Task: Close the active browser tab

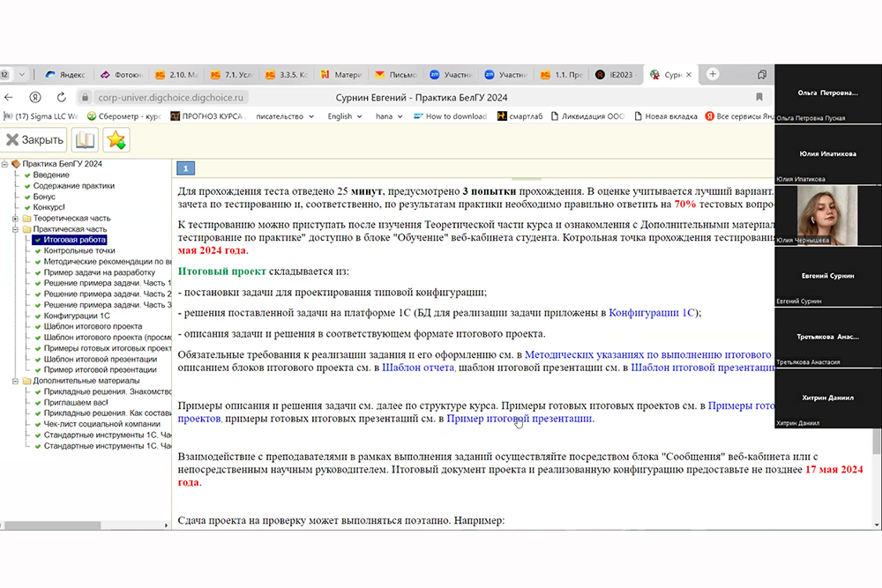Action: tap(690, 74)
